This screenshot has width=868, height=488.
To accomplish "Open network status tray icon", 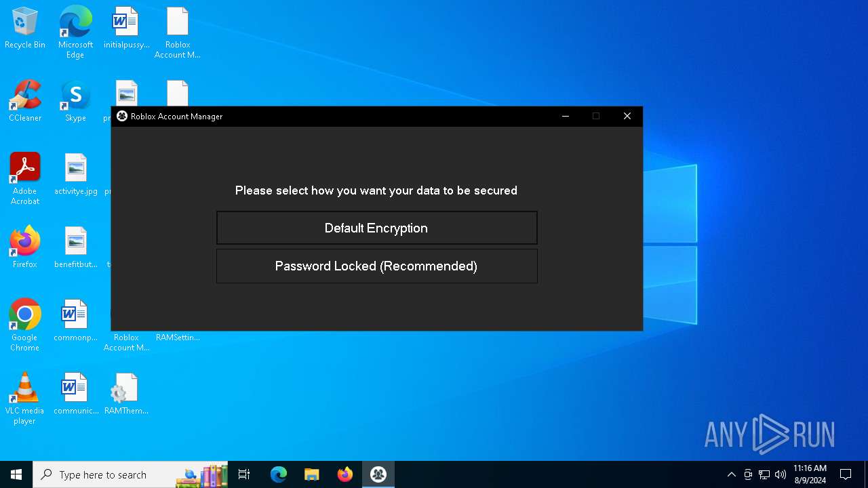I will point(764,474).
